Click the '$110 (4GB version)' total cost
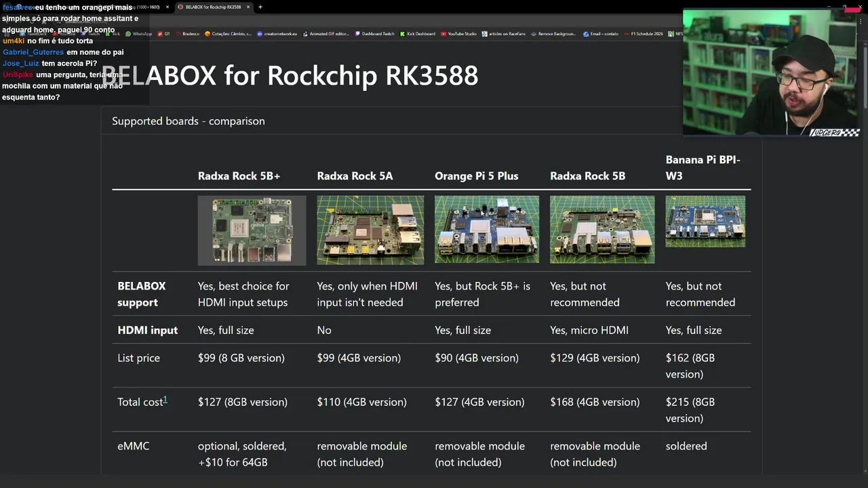 (361, 402)
